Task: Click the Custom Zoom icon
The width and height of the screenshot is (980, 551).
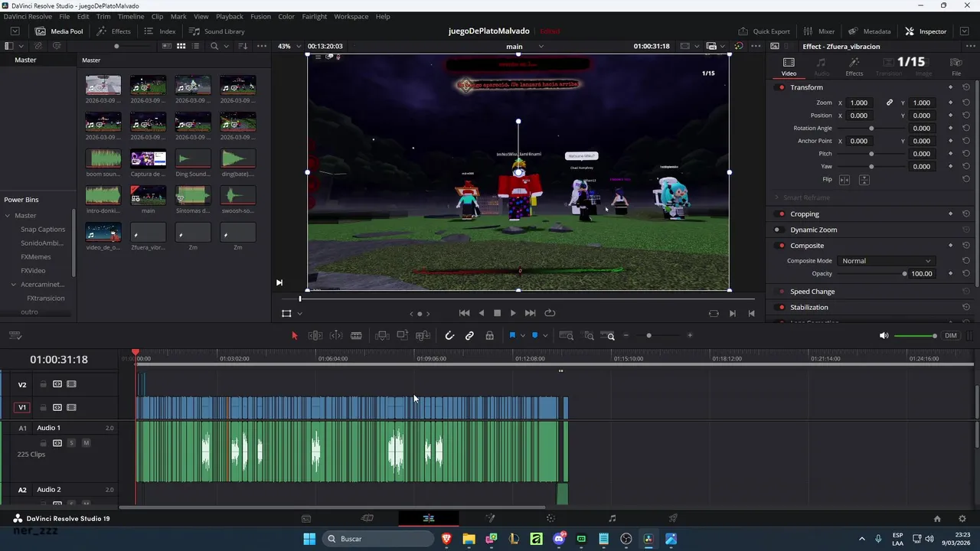Action: point(608,335)
